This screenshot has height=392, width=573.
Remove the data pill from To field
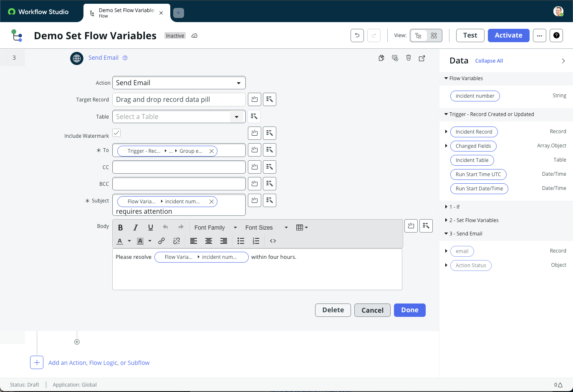(212, 151)
